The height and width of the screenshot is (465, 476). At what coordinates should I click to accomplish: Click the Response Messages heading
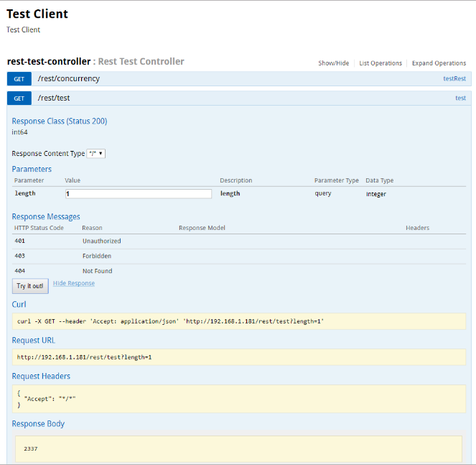(46, 217)
